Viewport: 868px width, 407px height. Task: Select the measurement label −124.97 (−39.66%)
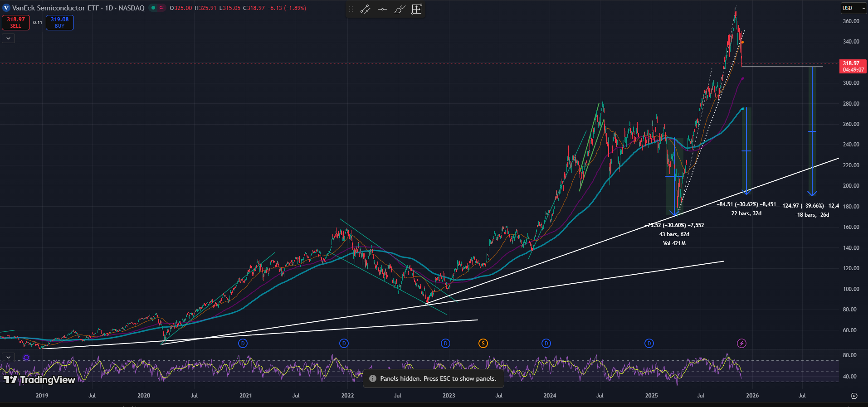coord(809,206)
